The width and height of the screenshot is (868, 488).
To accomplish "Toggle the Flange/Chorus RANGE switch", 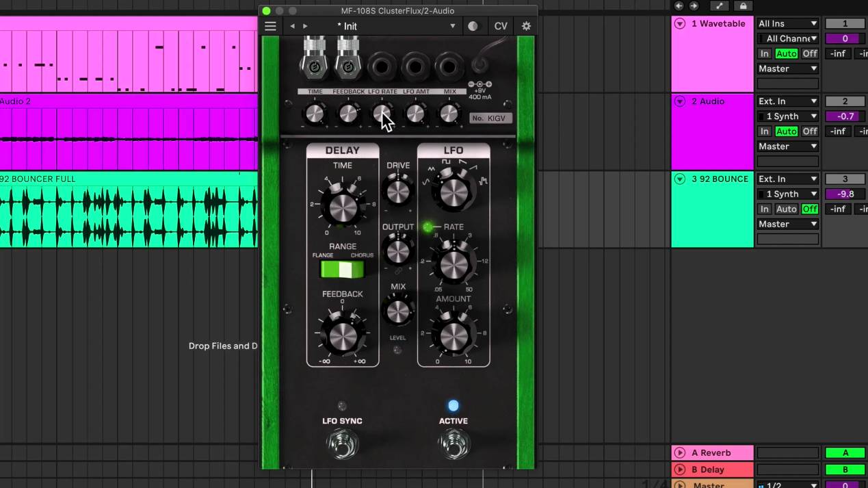I will [x=342, y=270].
